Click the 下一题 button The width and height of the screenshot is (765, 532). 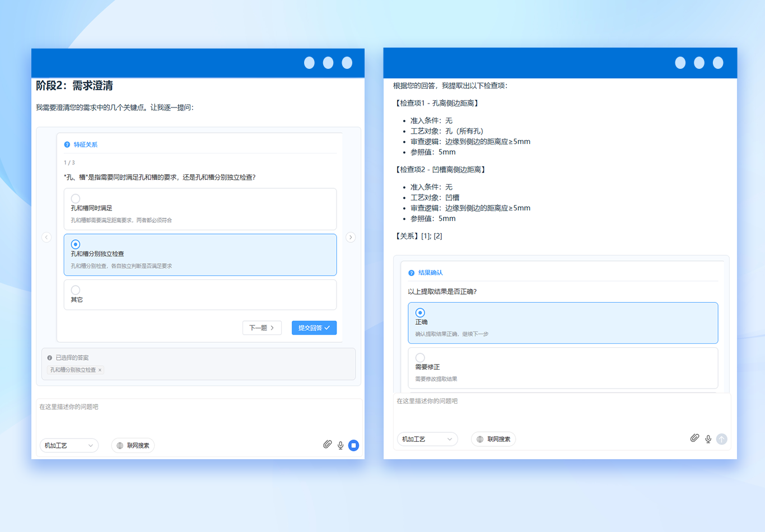pos(262,328)
